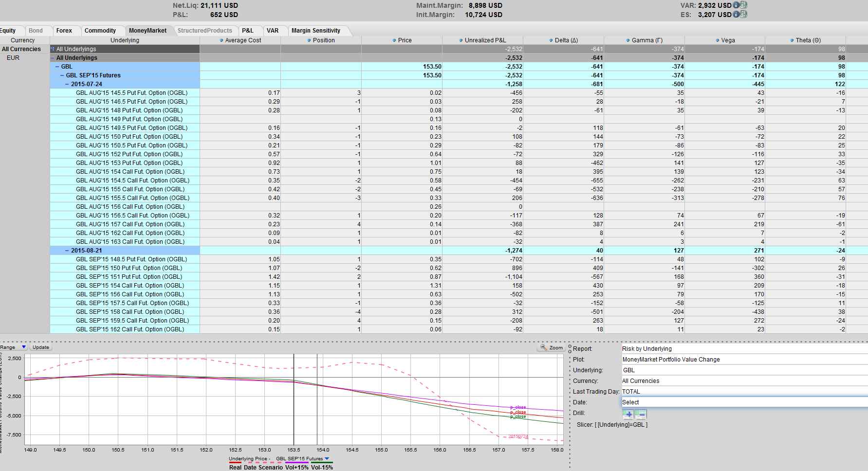Click the ES info icon

coord(736,14)
